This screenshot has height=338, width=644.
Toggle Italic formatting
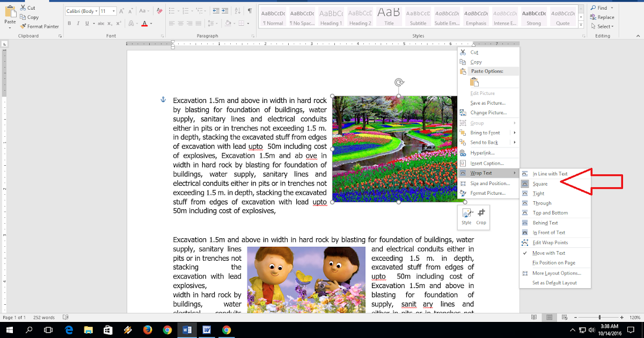78,23
